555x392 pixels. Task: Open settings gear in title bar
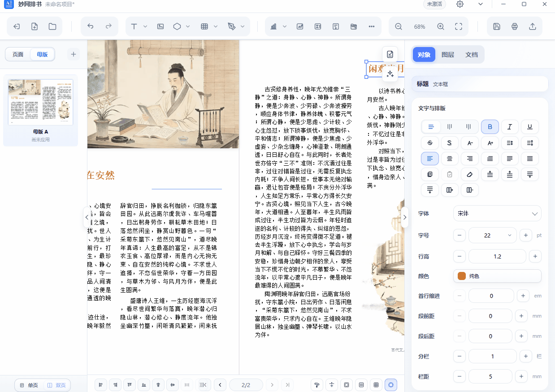click(460, 4)
